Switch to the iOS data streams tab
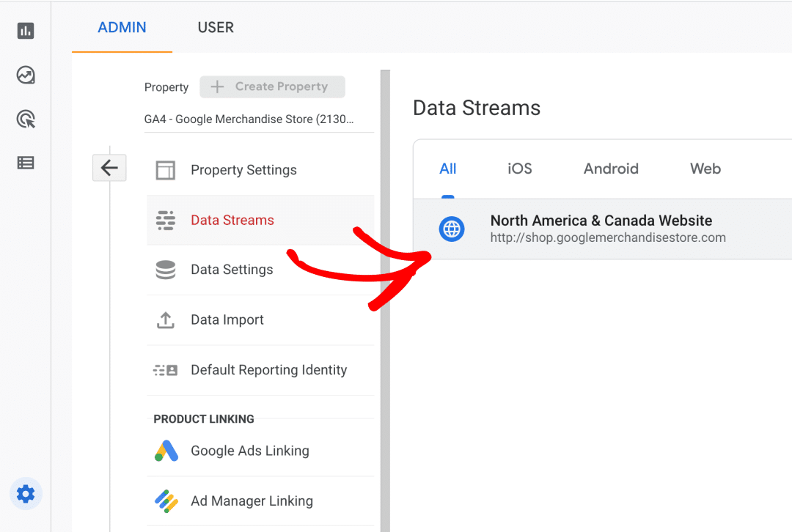This screenshot has width=792, height=532. (x=519, y=169)
